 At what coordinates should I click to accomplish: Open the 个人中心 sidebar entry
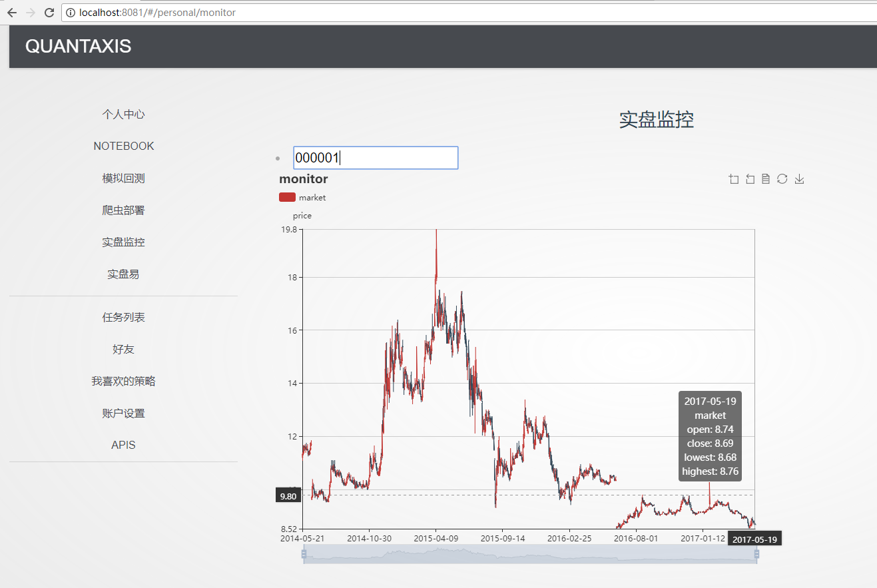tap(123, 113)
